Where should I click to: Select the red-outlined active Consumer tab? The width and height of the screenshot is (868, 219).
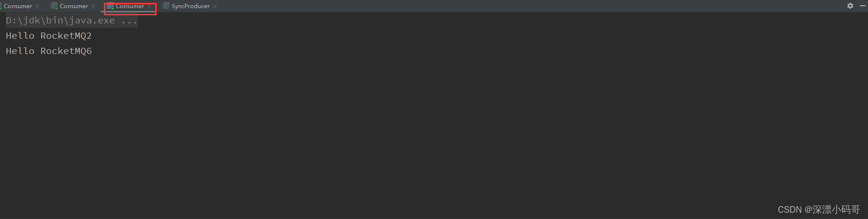130,6
